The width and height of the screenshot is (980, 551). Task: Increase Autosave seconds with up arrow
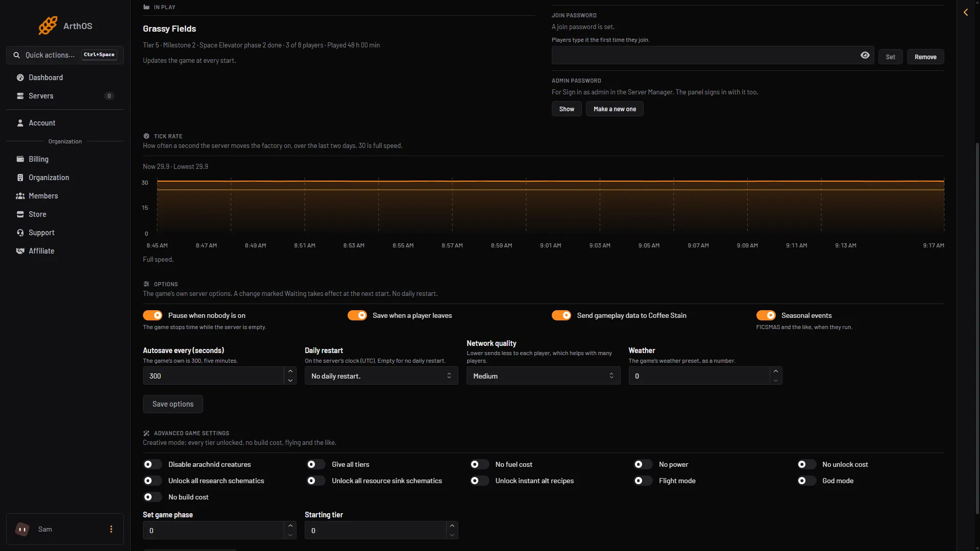point(290,371)
